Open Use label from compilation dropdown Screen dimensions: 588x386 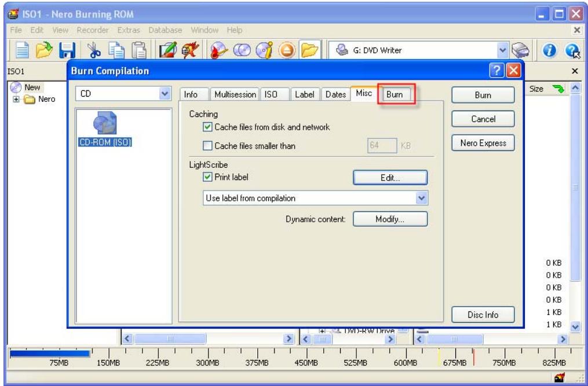pyautogui.click(x=422, y=198)
